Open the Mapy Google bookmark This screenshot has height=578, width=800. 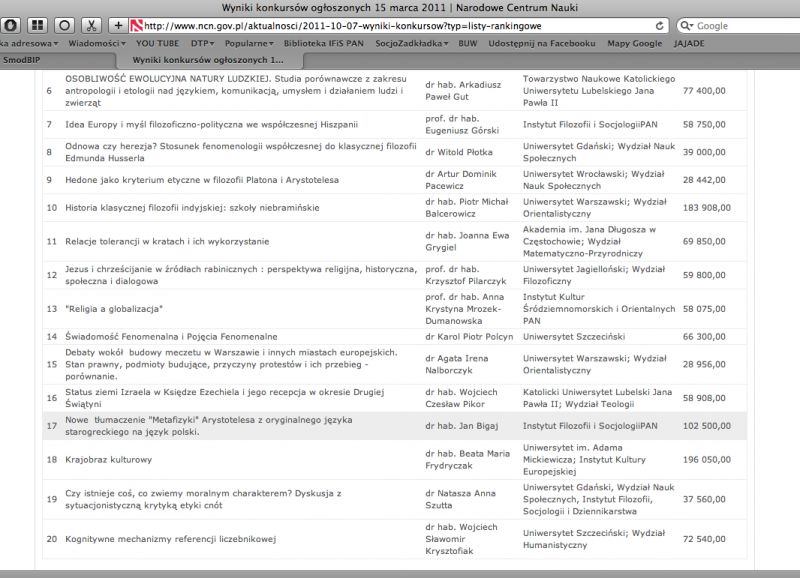pyautogui.click(x=634, y=43)
